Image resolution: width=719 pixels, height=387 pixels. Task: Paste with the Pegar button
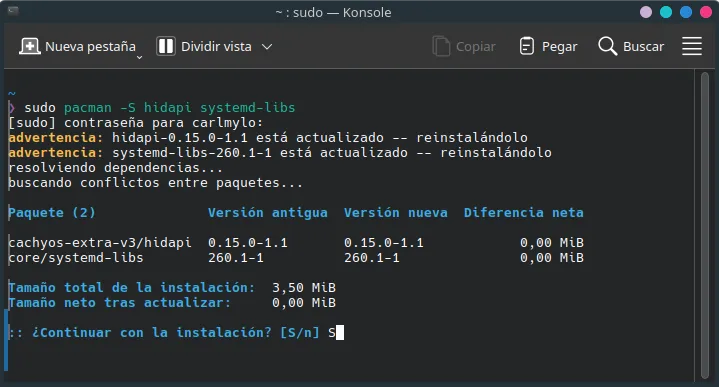coord(548,46)
